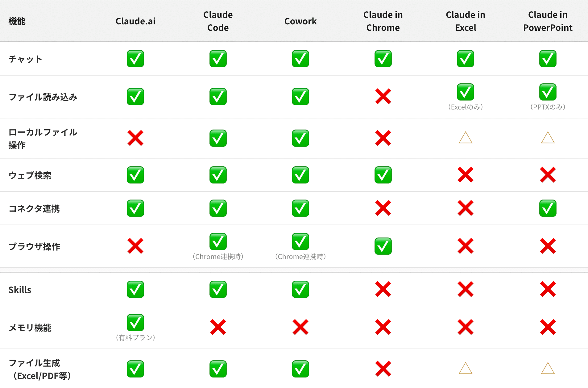Click the triangle for Claude in Excel local files
588x388 pixels.
coord(466,138)
